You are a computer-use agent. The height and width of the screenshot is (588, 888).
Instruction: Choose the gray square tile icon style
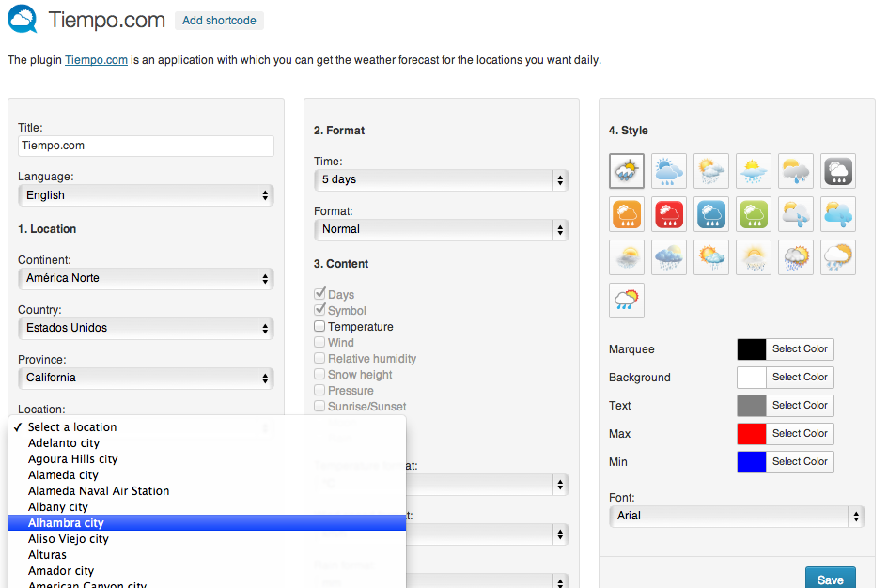coord(838,170)
